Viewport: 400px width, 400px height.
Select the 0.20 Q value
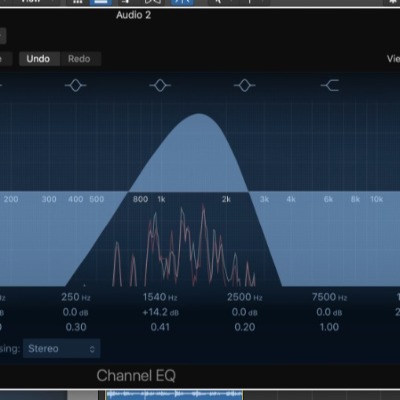coord(245,327)
